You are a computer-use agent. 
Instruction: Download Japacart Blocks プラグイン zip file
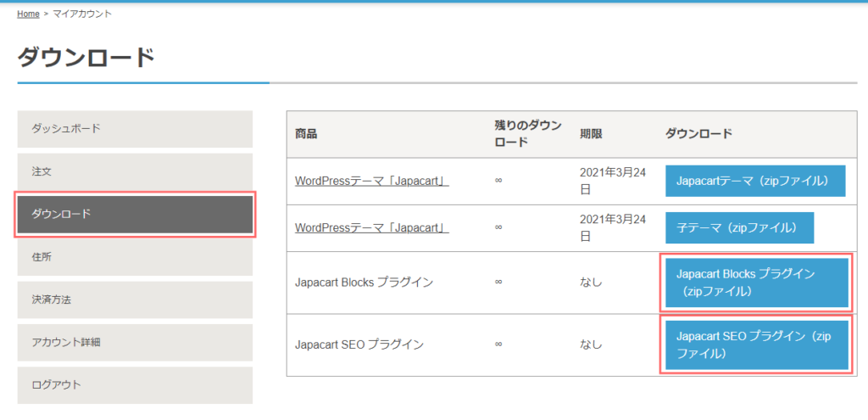tap(757, 283)
